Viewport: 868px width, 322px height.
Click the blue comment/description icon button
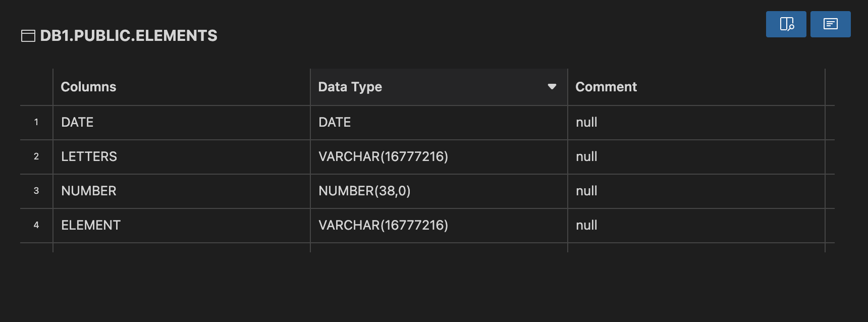click(830, 24)
